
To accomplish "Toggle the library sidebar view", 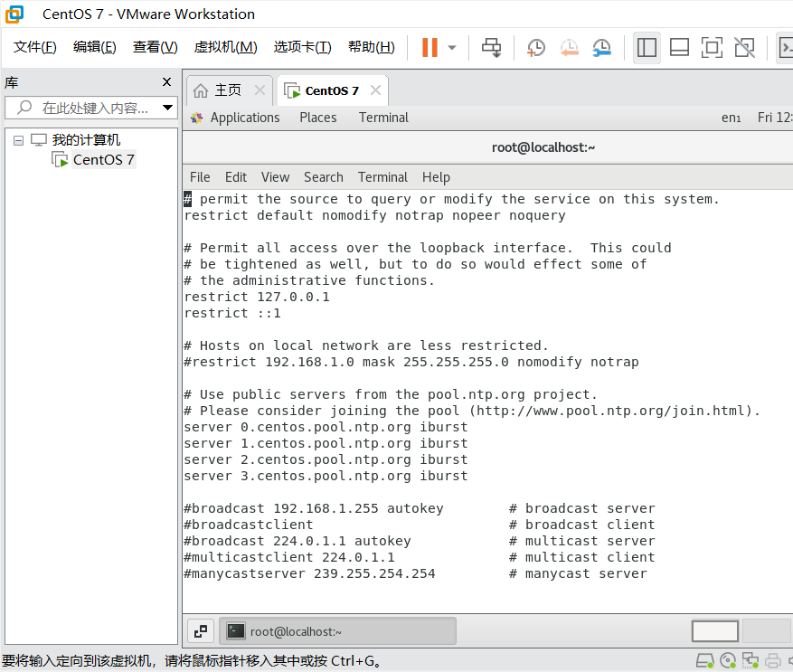I will [x=647, y=48].
